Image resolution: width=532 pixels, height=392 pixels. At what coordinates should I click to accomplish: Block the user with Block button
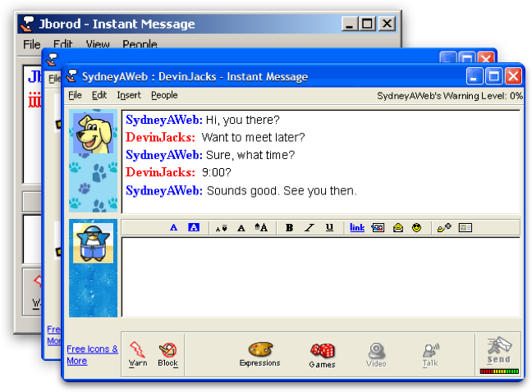click(x=168, y=354)
